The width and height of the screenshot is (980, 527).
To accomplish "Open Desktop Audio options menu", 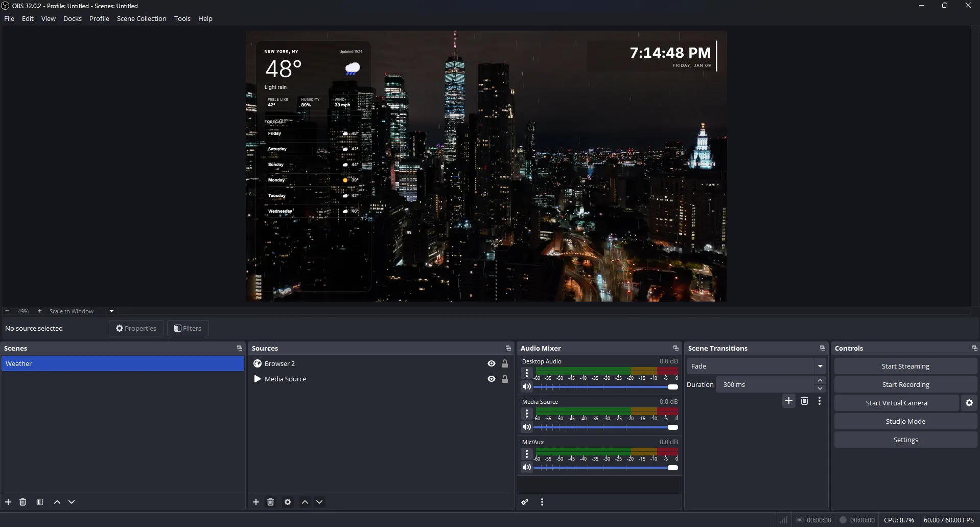I will tap(527, 373).
